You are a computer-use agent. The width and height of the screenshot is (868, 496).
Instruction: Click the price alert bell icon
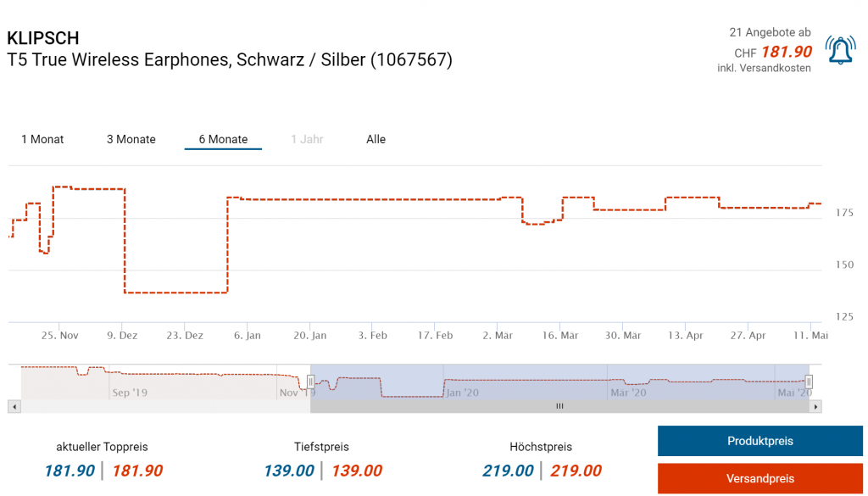(840, 51)
